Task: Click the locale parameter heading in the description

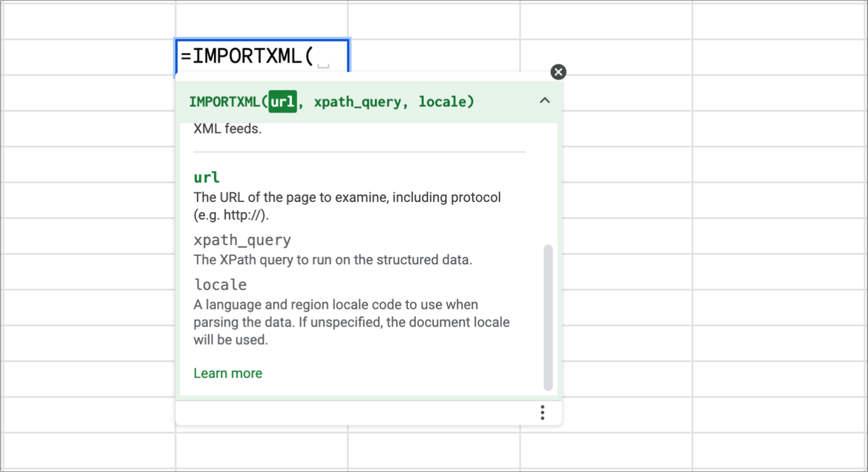Action: (x=220, y=285)
